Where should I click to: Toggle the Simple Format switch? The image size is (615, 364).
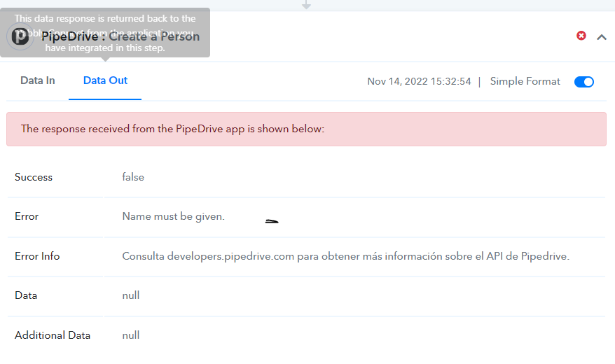coord(584,81)
